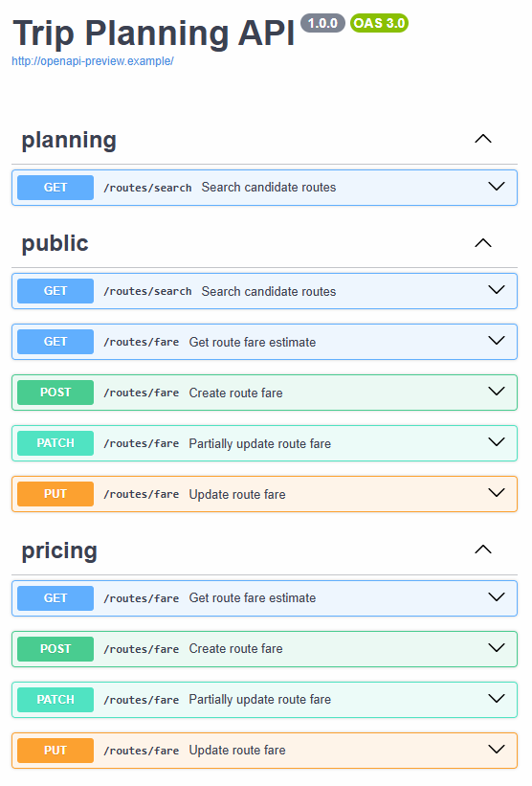This screenshot has width=532, height=786.
Task: Expand pricing PATCH /routes/fare row arrow
Action: click(497, 699)
